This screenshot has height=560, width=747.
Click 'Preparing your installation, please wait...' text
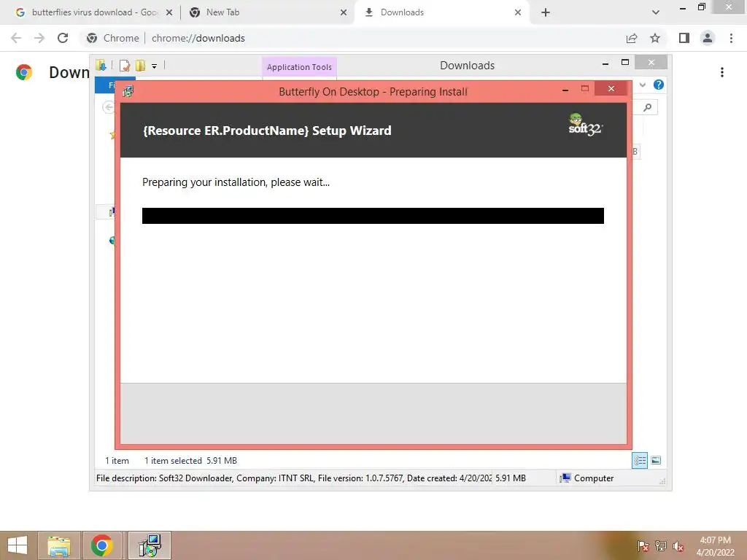coord(236,182)
